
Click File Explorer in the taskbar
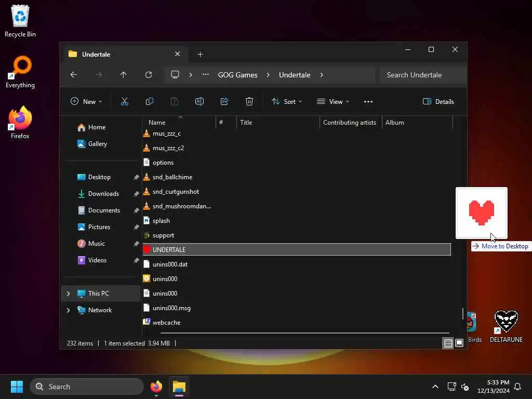click(179, 387)
